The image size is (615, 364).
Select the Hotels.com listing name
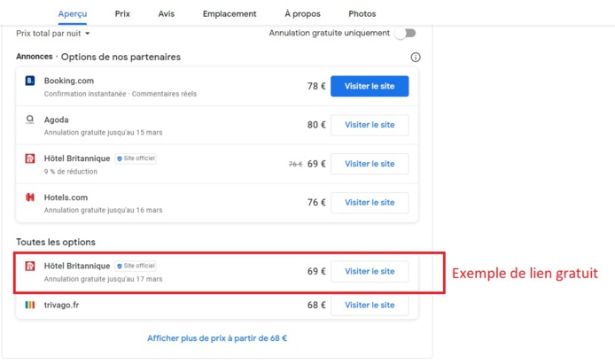[x=66, y=197]
